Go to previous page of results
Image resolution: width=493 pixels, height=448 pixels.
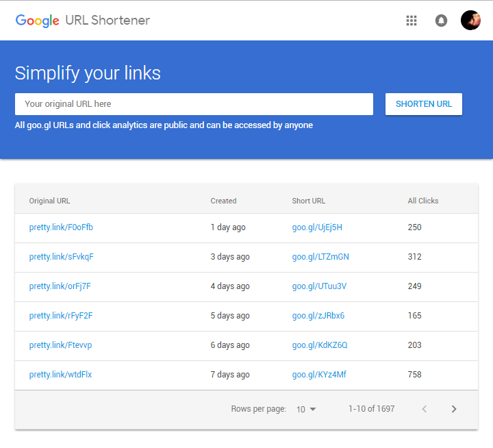click(x=425, y=409)
